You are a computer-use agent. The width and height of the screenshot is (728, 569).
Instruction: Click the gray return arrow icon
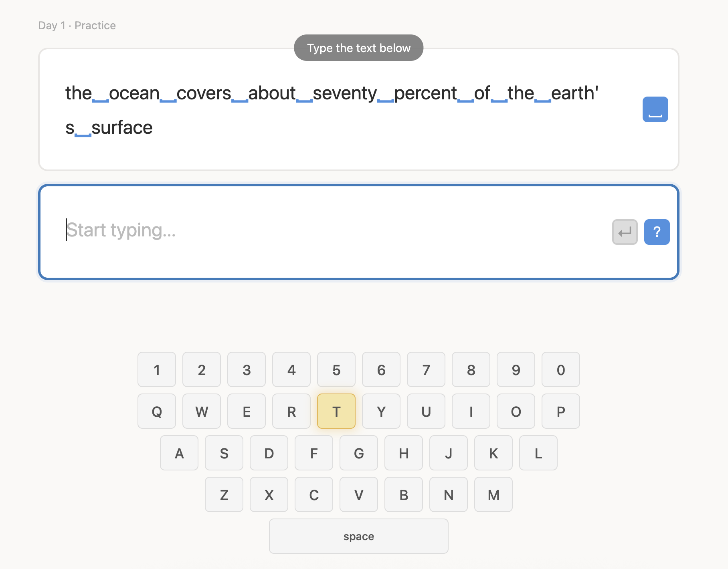(625, 232)
